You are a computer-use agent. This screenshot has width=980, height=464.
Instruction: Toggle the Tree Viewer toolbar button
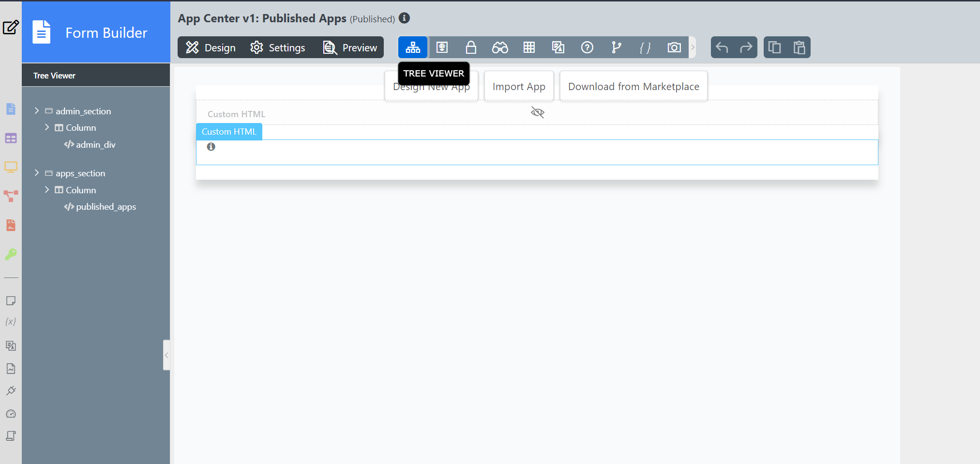[x=413, y=47]
